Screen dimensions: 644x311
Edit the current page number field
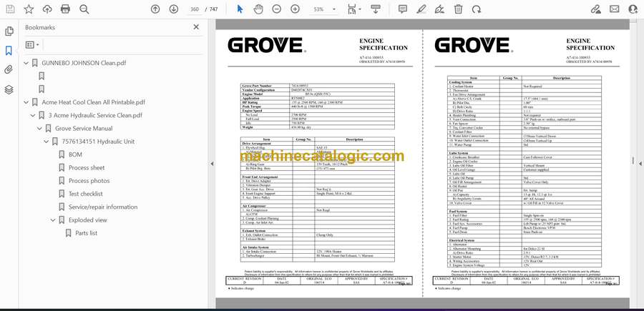pos(195,9)
